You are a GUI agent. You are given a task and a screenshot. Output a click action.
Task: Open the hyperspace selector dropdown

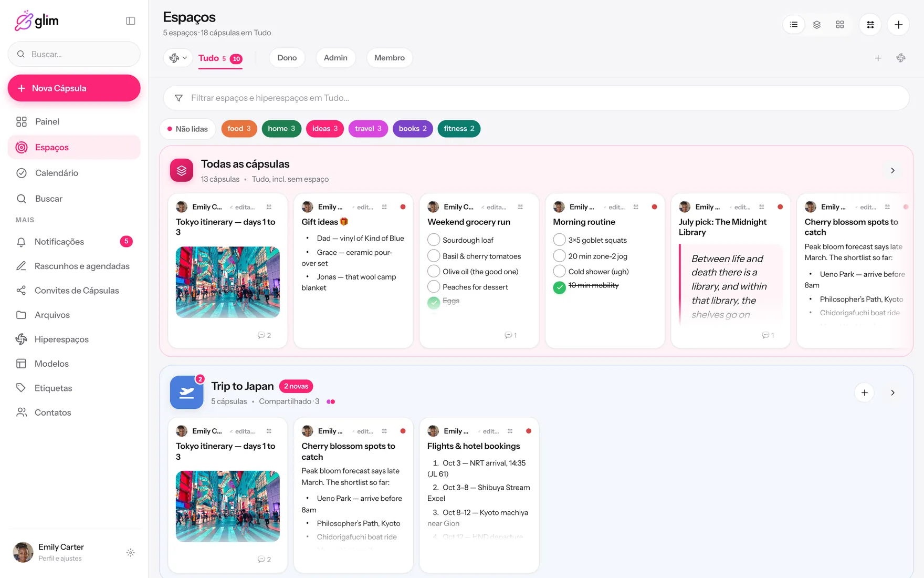click(178, 58)
